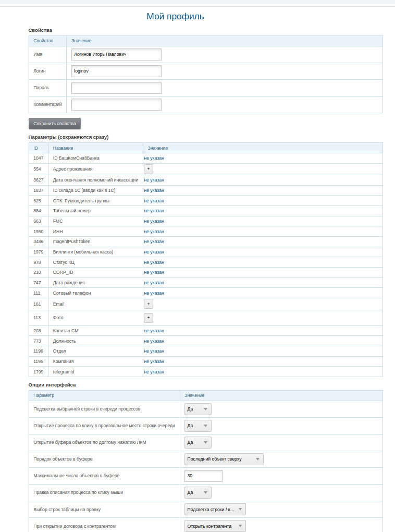395x532 pixels.
Task: Add a new Email value
Action: (149, 304)
